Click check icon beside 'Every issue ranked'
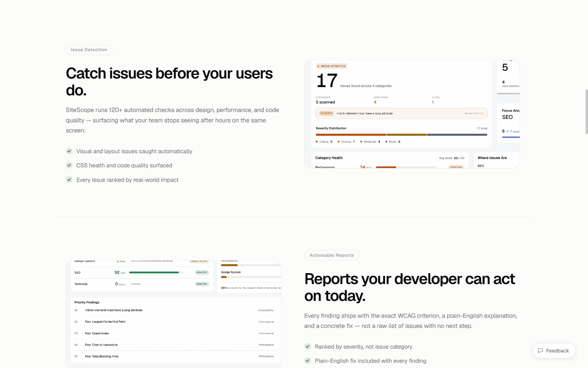Viewport: 588px width, 368px height. (x=69, y=180)
